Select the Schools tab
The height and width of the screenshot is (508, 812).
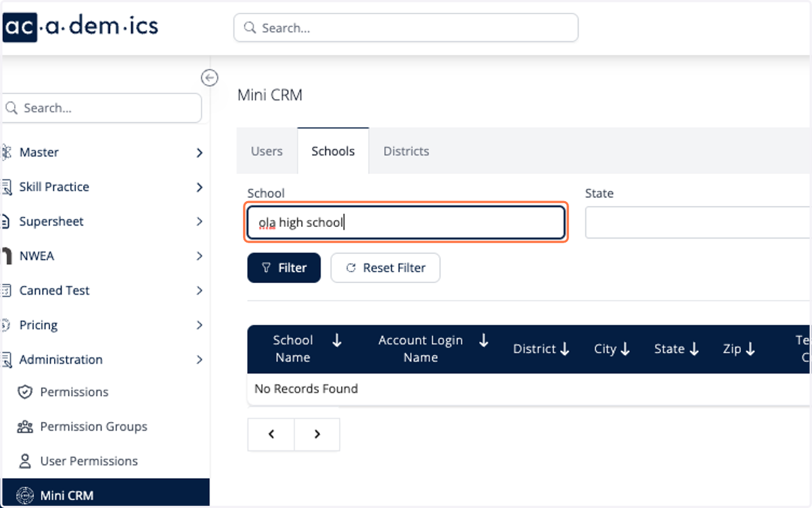pyautogui.click(x=333, y=151)
